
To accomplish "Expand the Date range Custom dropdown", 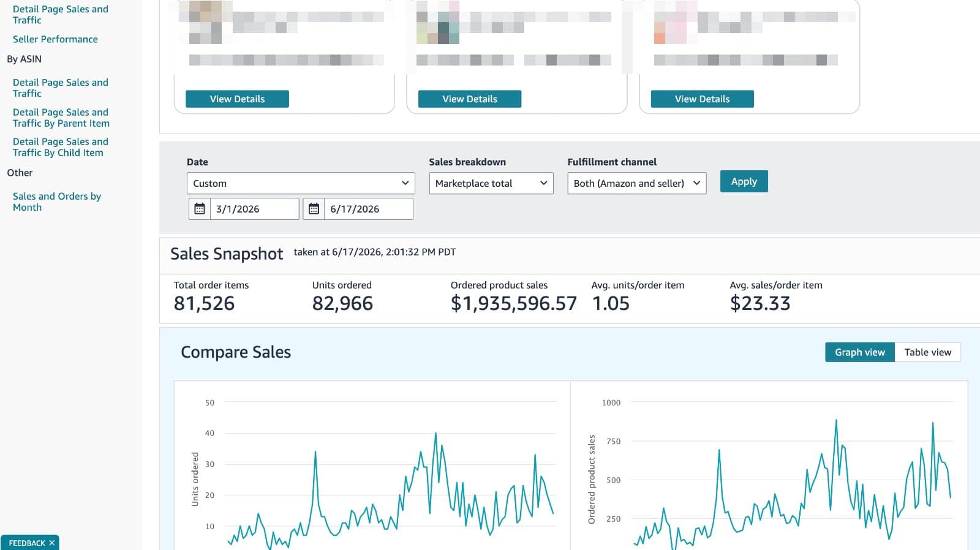I will 301,183.
